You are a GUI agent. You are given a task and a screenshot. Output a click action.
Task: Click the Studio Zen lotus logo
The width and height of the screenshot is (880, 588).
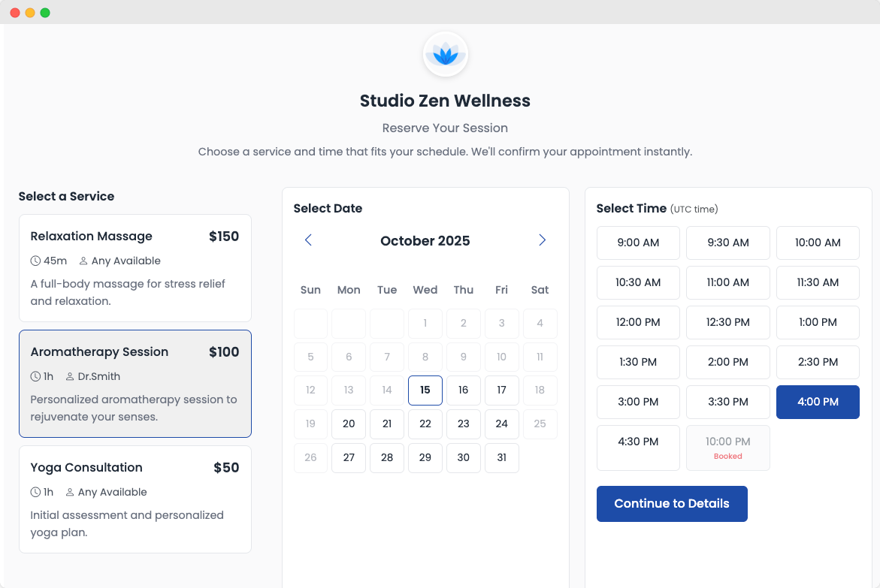click(445, 55)
